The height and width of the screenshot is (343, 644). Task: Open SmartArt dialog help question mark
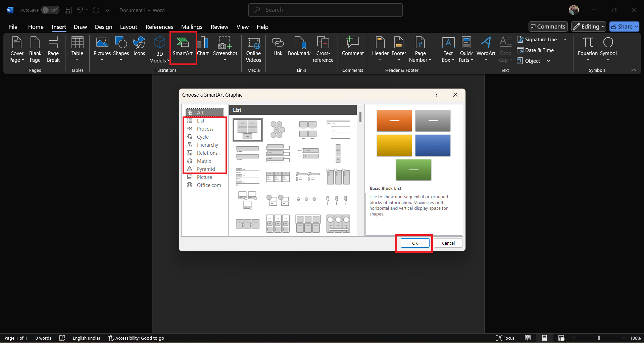(436, 95)
